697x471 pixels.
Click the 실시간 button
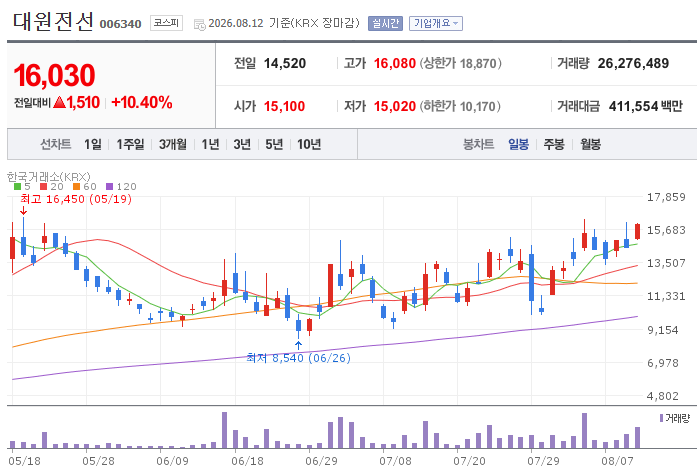point(385,23)
